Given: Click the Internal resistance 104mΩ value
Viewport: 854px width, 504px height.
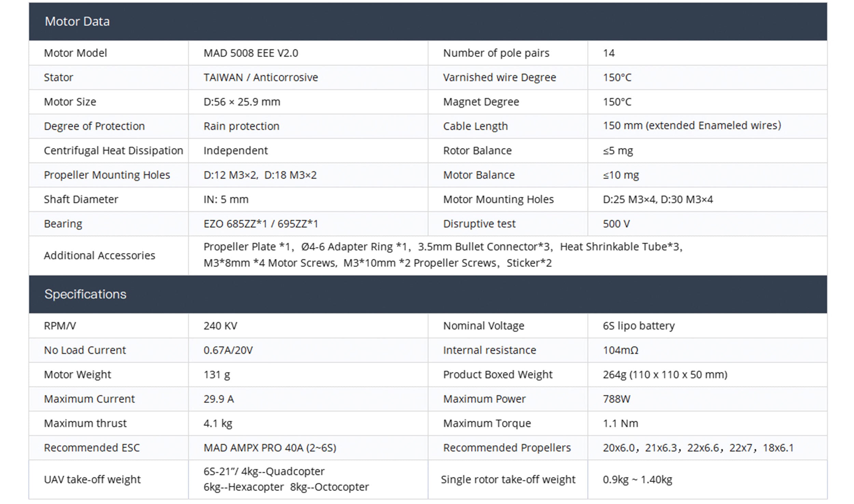Looking at the screenshot, I should 620,350.
